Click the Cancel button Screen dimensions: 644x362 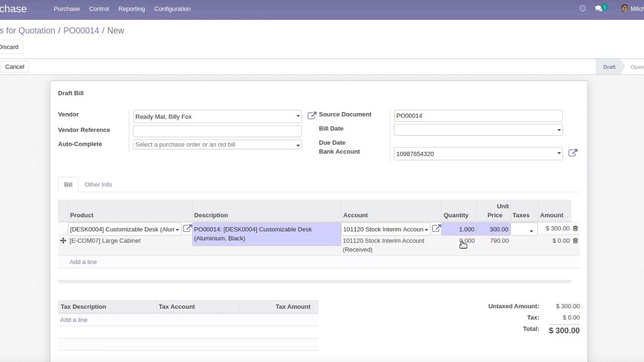click(15, 66)
